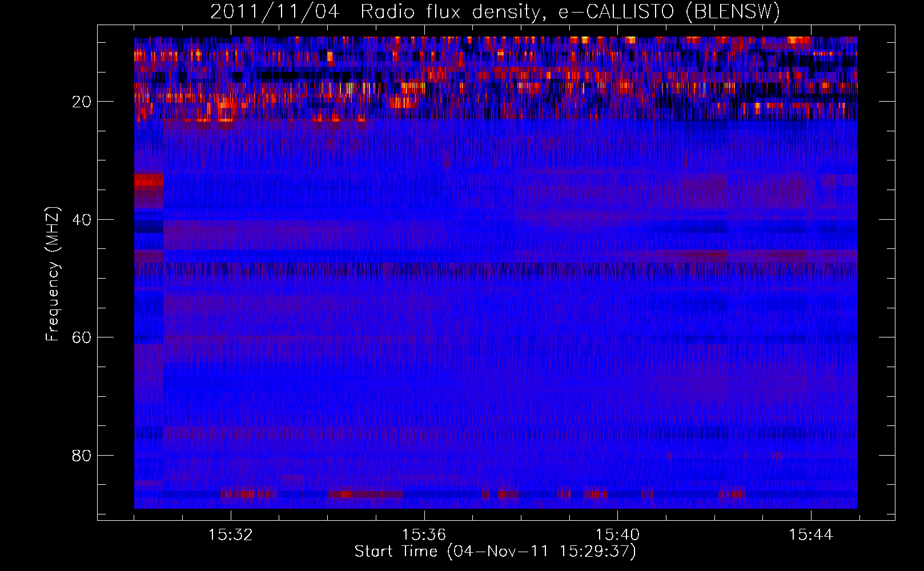Viewport: 924px width, 571px height.
Task: Click the 15:44 time tick label
Action: coord(811,535)
